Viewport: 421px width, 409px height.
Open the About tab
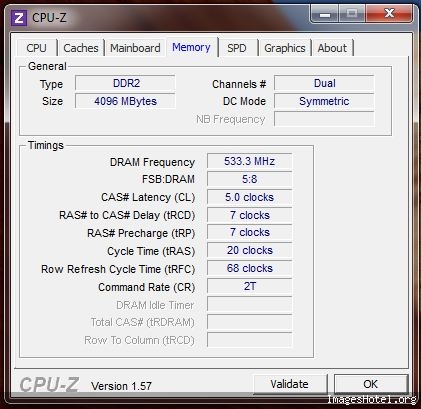[332, 48]
